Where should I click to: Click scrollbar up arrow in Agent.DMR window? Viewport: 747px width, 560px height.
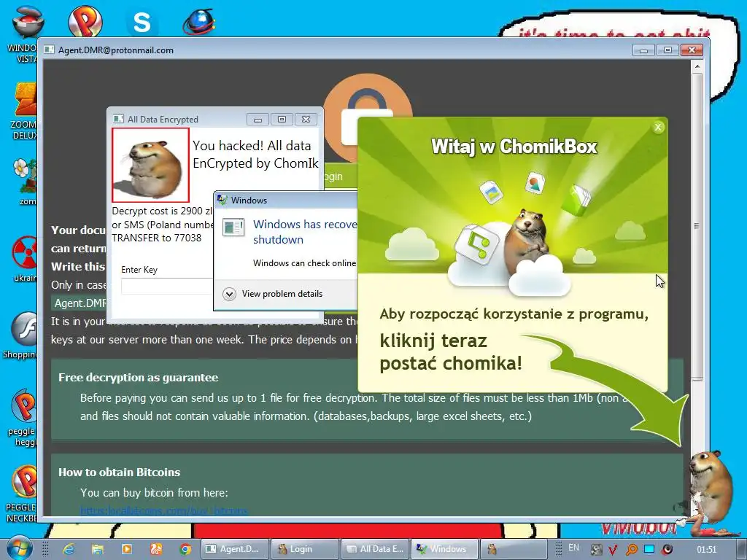(697, 66)
